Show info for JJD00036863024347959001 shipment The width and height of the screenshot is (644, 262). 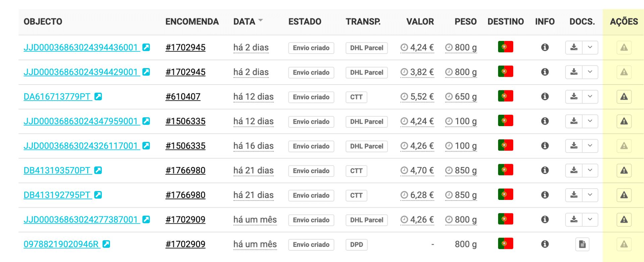click(x=545, y=121)
